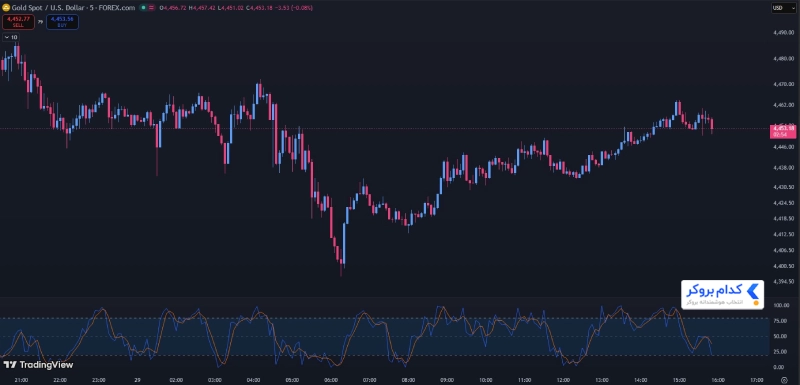Click open value O4,456.72
Image resolution: width=800 pixels, height=385 pixels.
173,8
